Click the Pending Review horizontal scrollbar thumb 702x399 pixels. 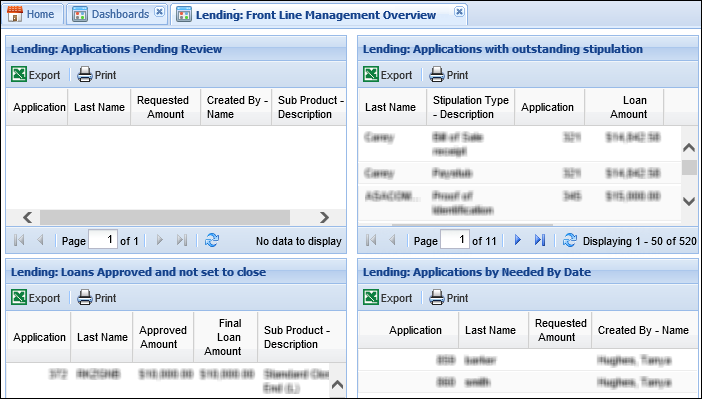(x=165, y=218)
